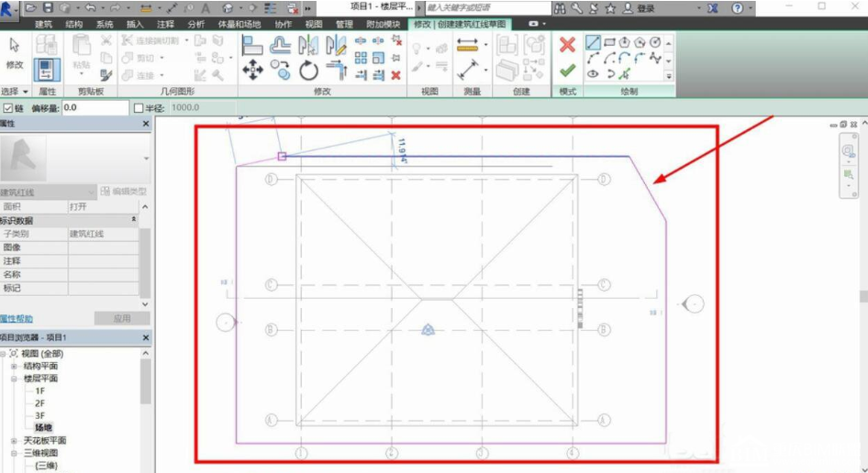Expand the 结构平面 tree node
This screenshot has width=868, height=473.
14,367
